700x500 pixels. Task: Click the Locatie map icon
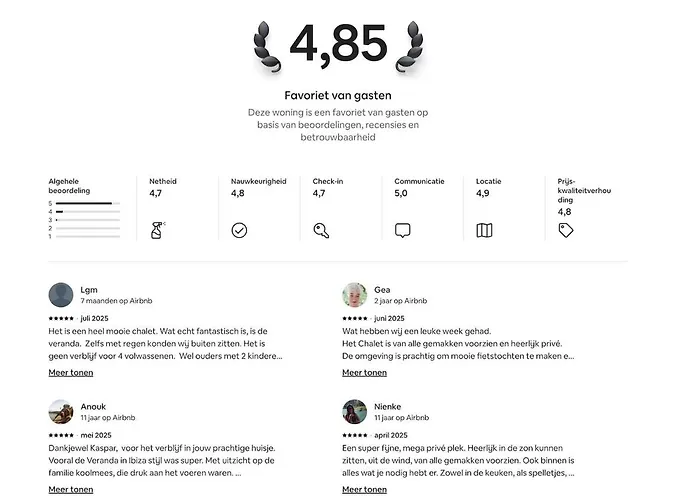point(484,230)
